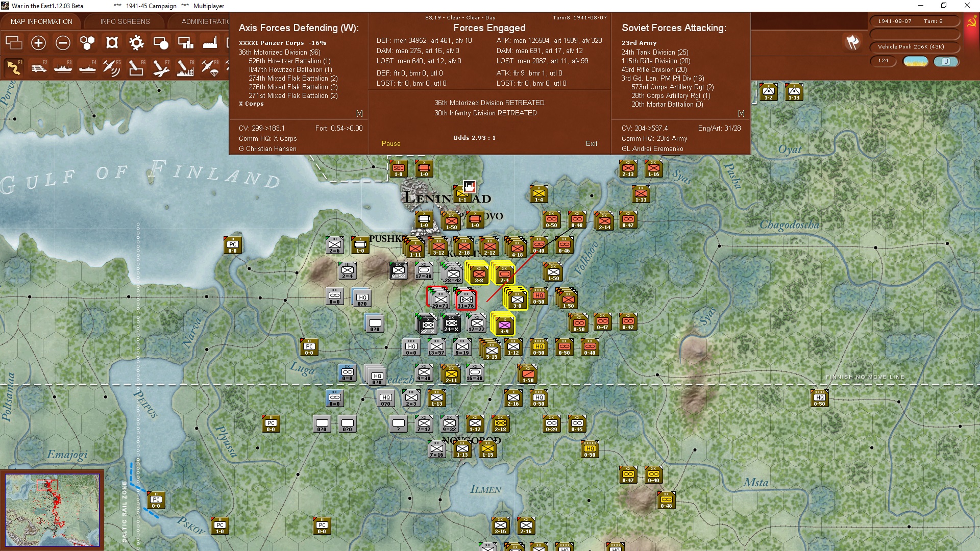Screen dimensions: 980x551
Task: Select F4 amphibious transport mode
Action: tap(87, 67)
